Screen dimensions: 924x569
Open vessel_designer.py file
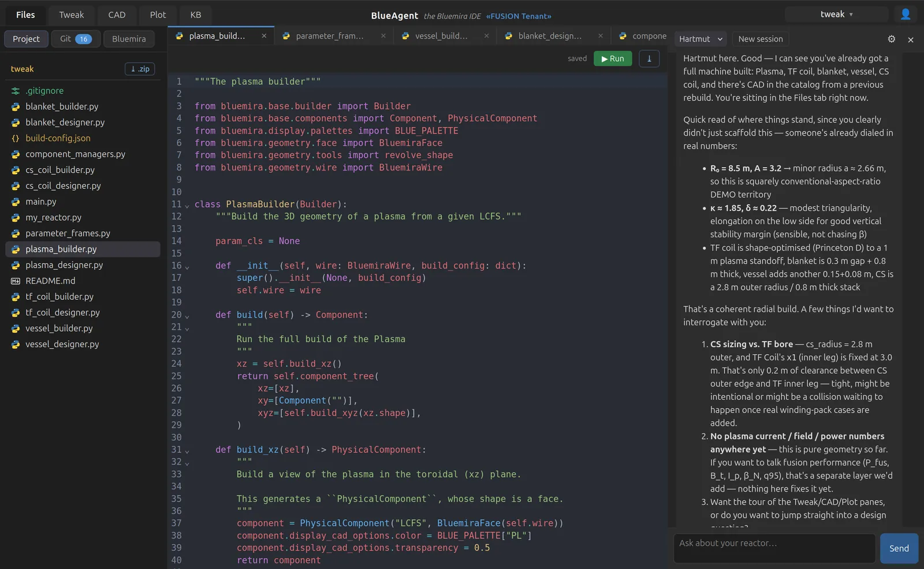coord(83,344)
